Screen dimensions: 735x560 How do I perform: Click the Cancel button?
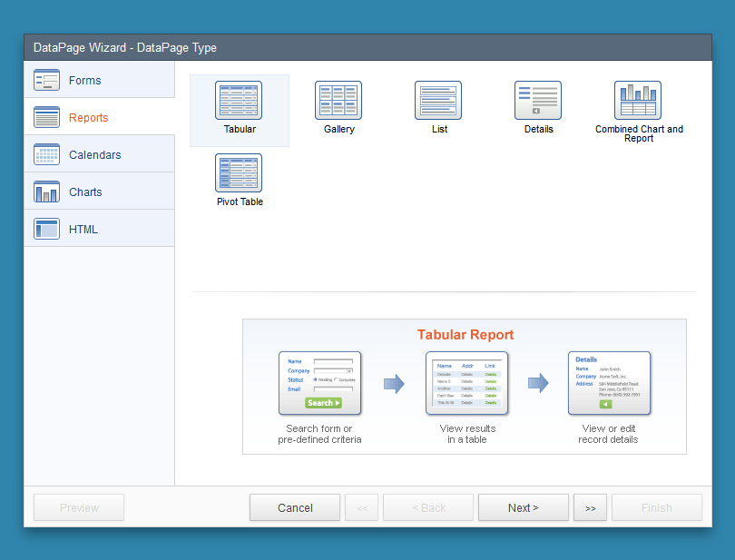pyautogui.click(x=294, y=507)
